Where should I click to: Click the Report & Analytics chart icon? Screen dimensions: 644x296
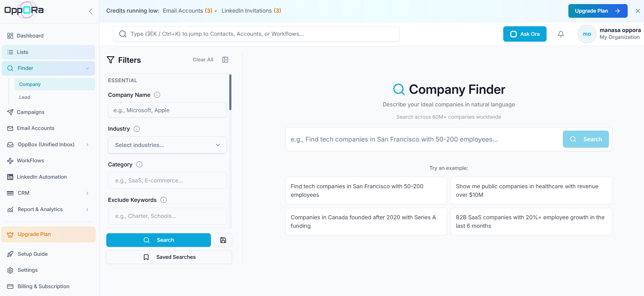point(10,209)
